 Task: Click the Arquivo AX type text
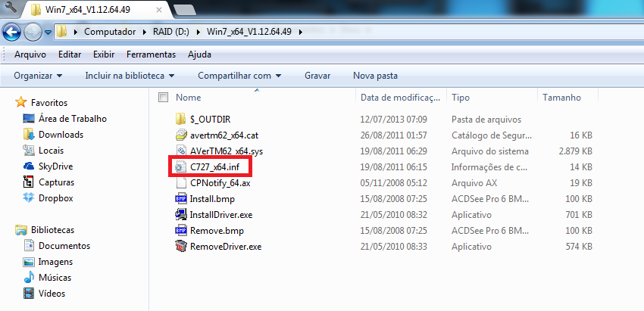(x=474, y=183)
